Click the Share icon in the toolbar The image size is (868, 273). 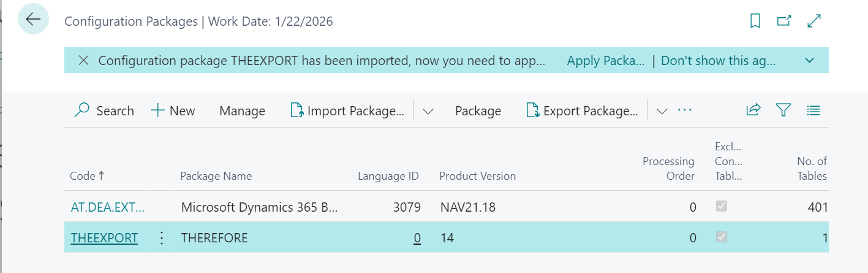click(x=753, y=110)
